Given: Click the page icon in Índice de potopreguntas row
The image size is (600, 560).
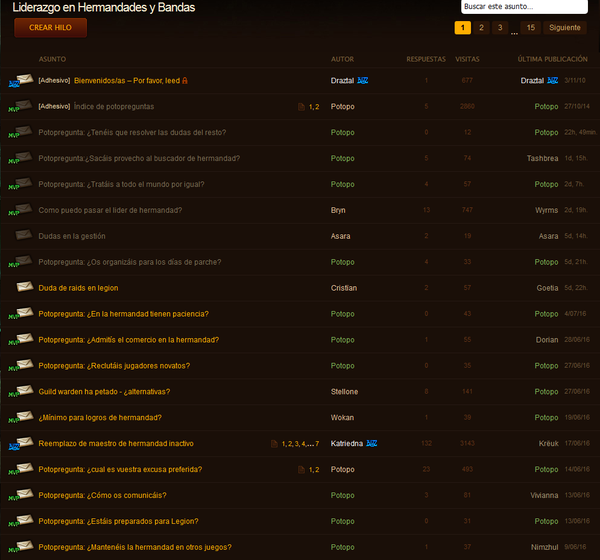Looking at the screenshot, I should 302,107.
